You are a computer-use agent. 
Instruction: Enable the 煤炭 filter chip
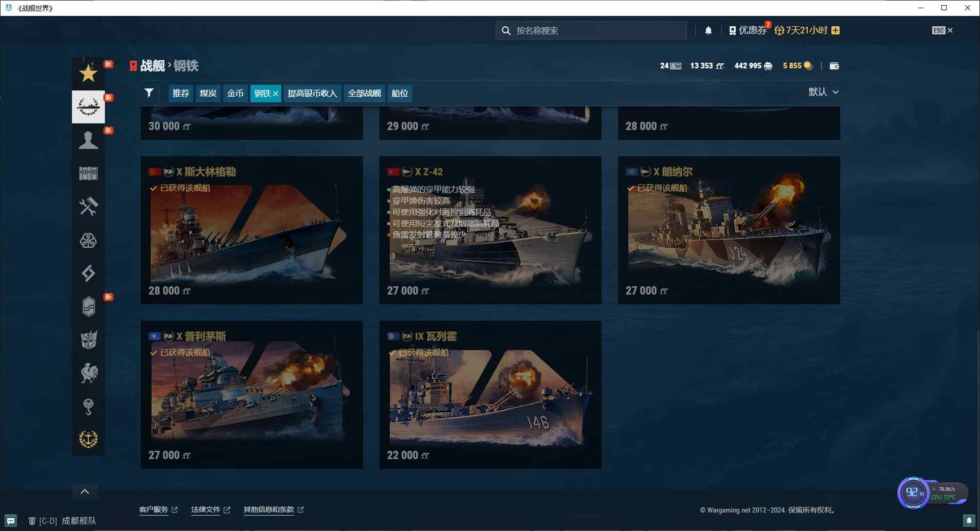pos(208,94)
